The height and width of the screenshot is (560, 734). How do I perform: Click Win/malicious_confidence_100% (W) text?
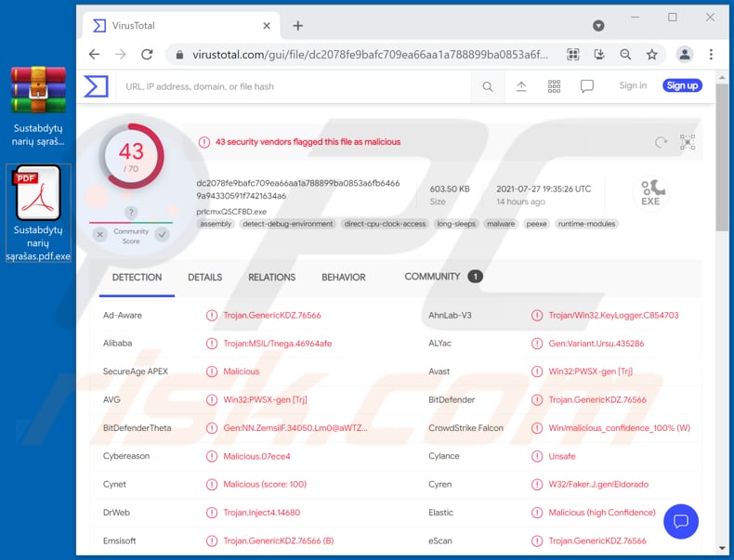tap(620, 427)
